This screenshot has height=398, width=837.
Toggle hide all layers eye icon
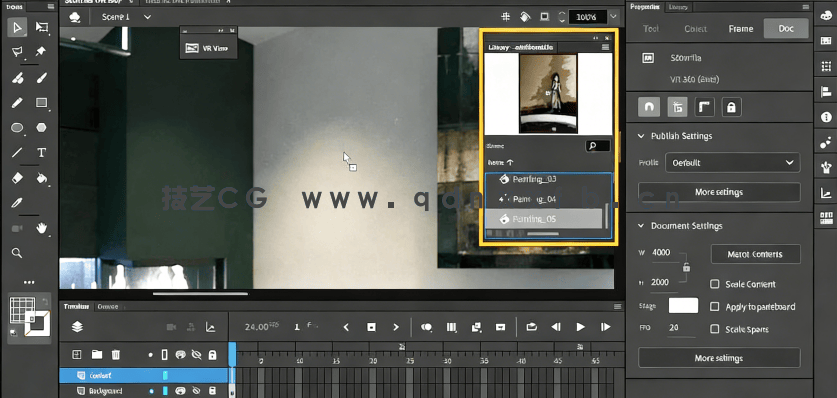(196, 355)
